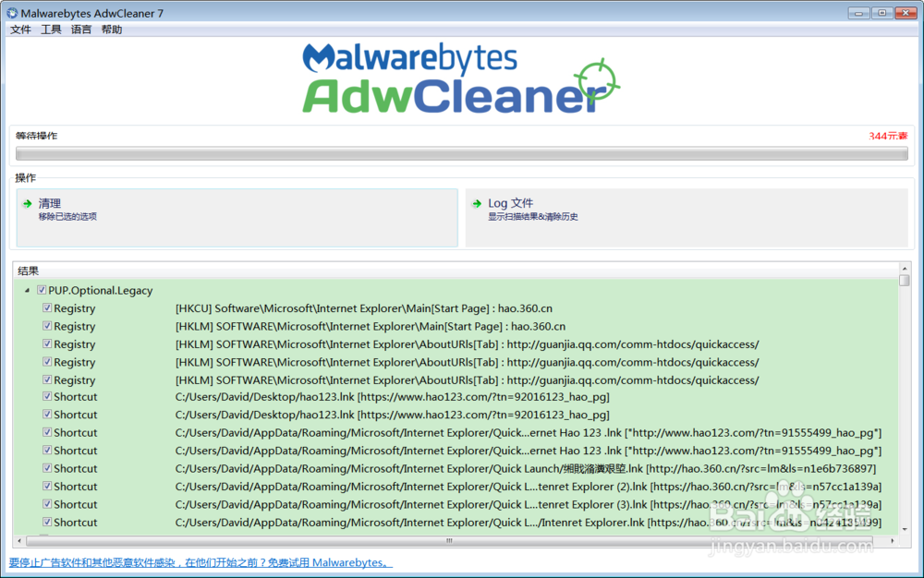Open the Log 文件 scan results button
The image size is (924, 578).
687,218
